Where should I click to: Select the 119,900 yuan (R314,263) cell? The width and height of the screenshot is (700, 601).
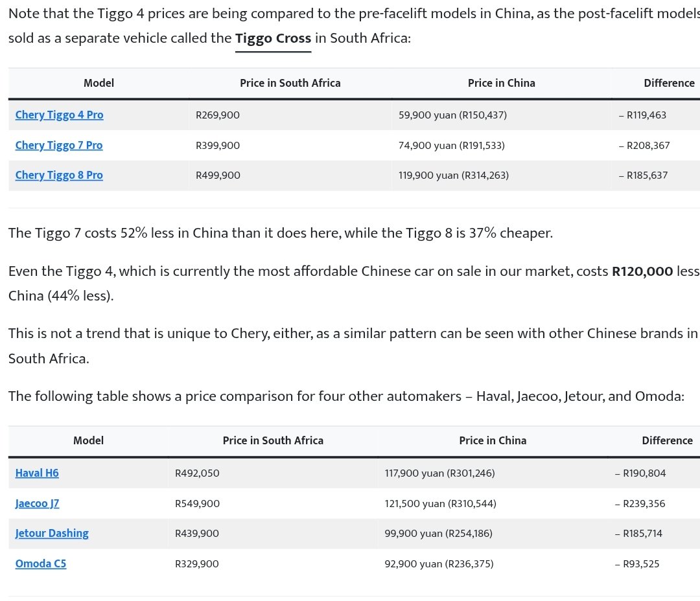click(501, 176)
